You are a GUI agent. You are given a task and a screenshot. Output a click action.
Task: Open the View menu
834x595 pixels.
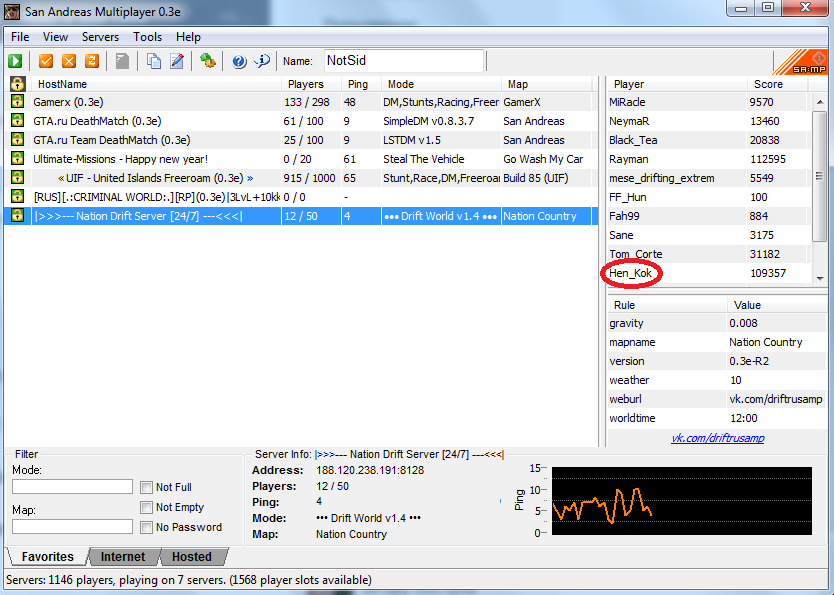point(55,37)
